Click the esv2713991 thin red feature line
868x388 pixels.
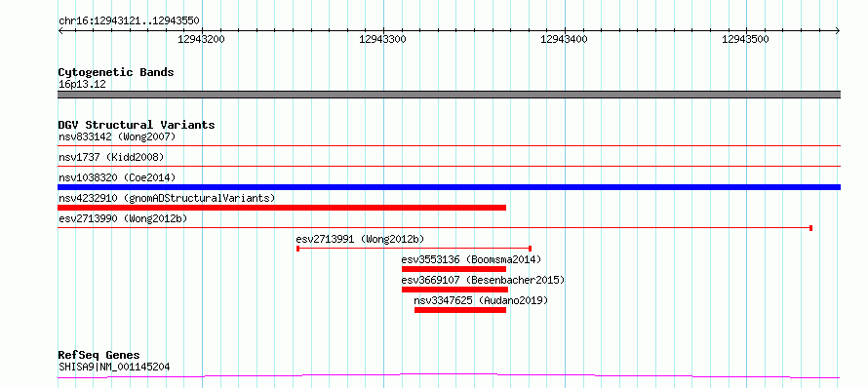[414, 249]
